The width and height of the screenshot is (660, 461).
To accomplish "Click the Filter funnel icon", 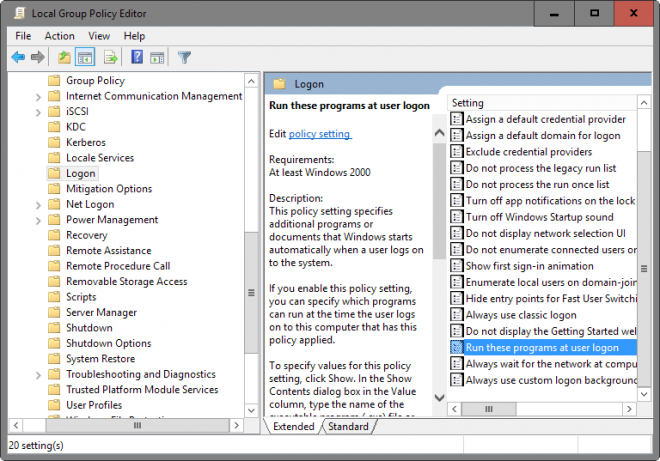I will tap(184, 57).
